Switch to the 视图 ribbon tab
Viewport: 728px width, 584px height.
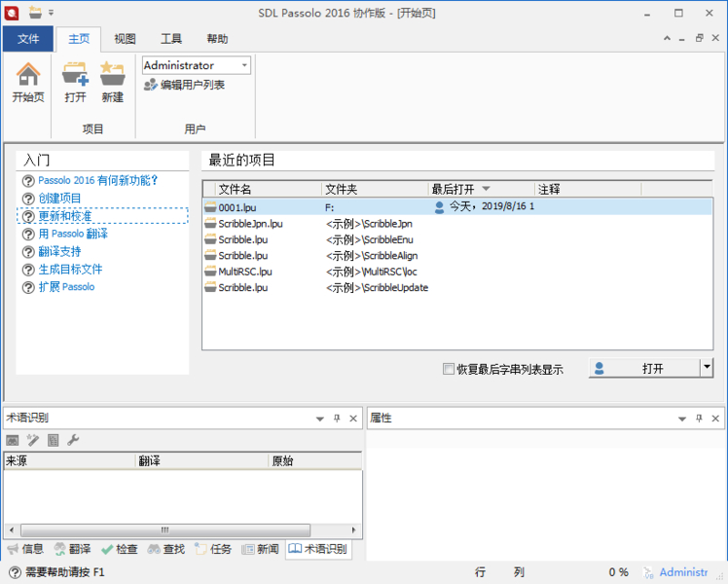(125, 39)
